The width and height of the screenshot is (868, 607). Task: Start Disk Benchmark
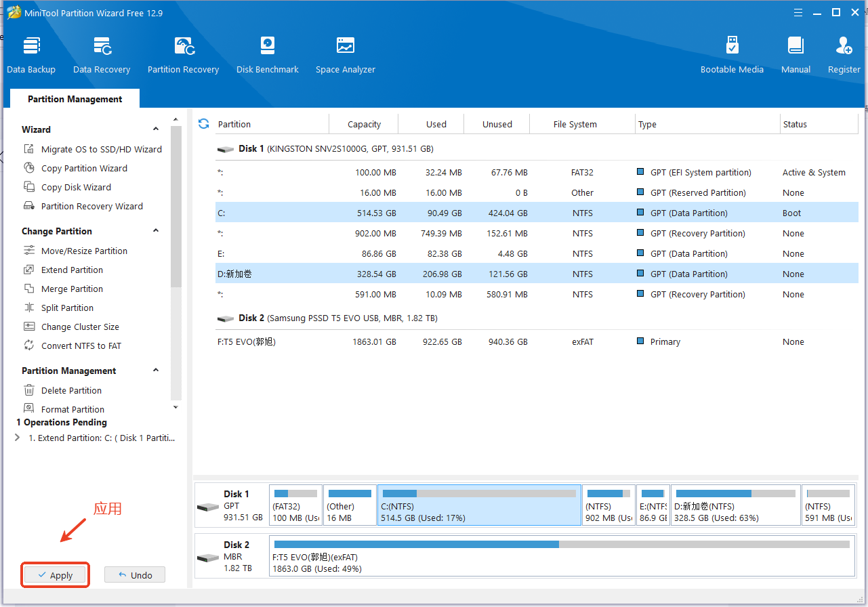tap(268, 56)
